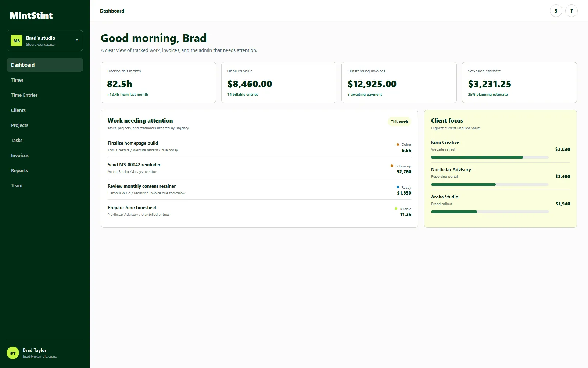Open the Tasks page

[x=45, y=140]
